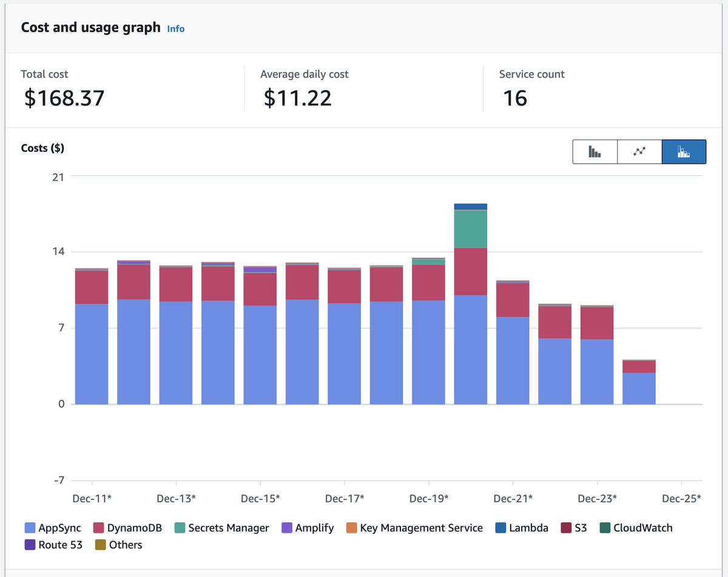Click the Total cost $168.37 value
This screenshot has width=728, height=577.
pyautogui.click(x=63, y=97)
